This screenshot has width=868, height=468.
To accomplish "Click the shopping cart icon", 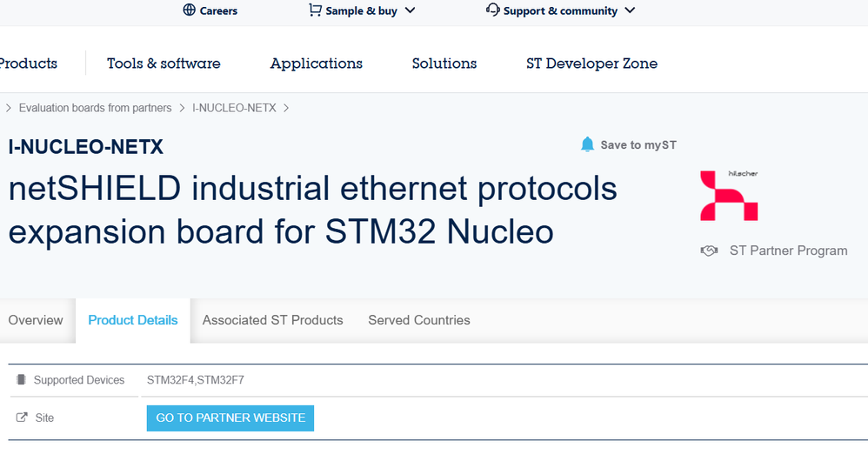I will coord(315,10).
